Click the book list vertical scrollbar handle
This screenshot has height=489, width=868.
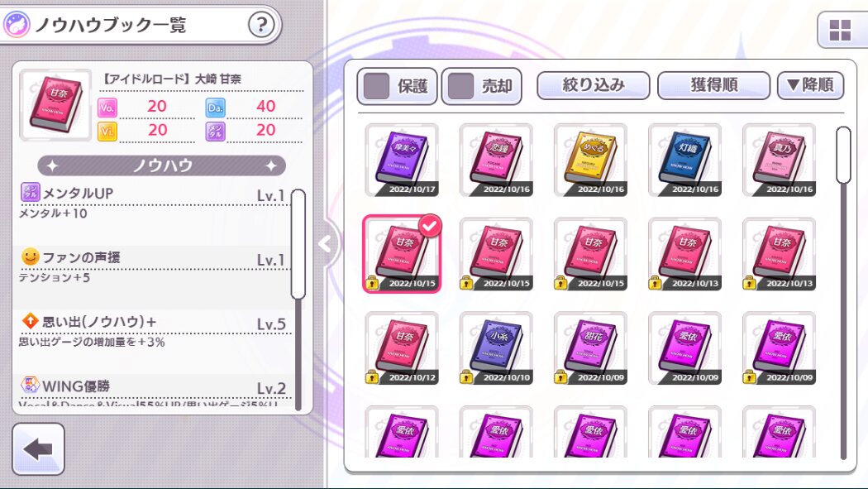(x=843, y=155)
